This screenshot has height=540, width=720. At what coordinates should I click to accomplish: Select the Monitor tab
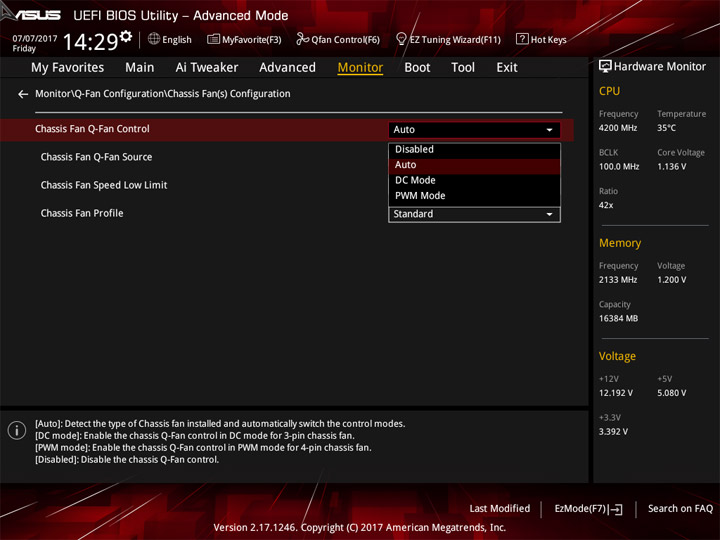click(x=360, y=68)
